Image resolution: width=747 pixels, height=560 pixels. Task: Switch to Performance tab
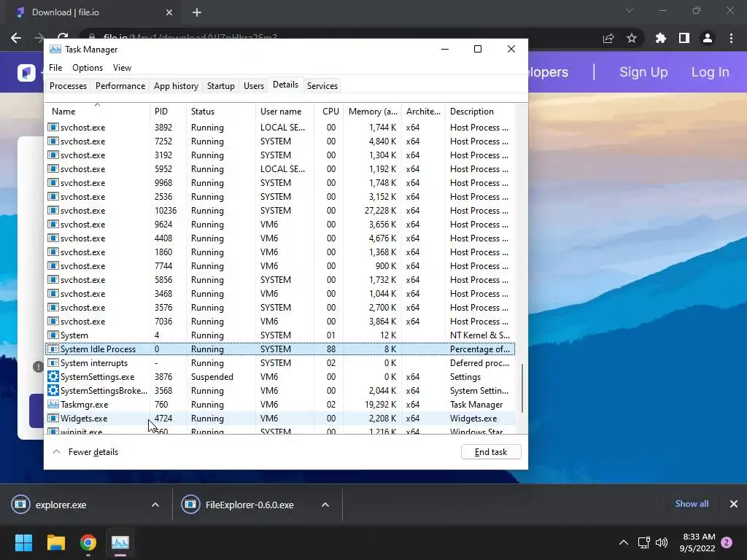[120, 86]
